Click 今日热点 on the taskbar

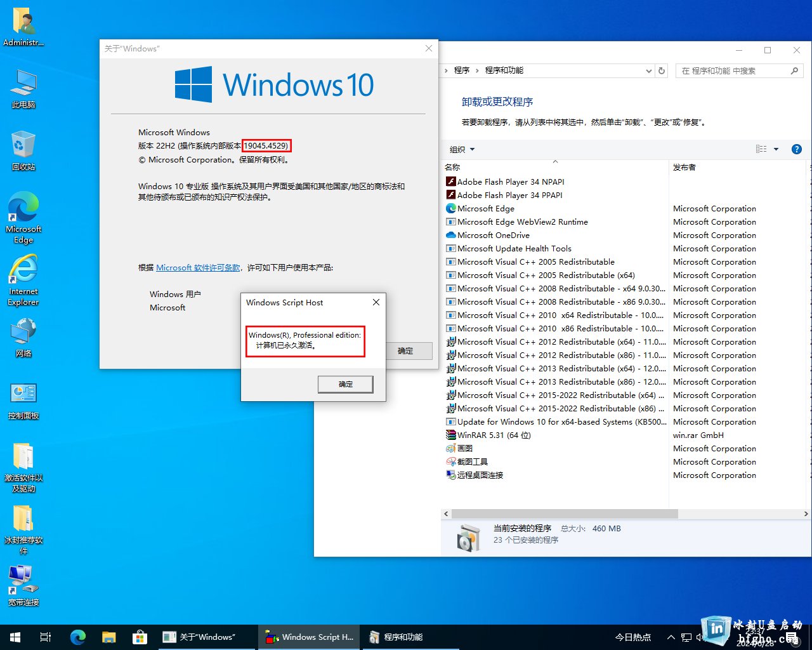(x=632, y=637)
